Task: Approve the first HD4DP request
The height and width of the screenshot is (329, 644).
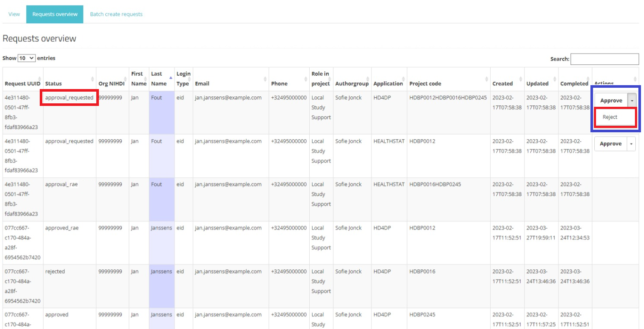Action: click(x=611, y=100)
